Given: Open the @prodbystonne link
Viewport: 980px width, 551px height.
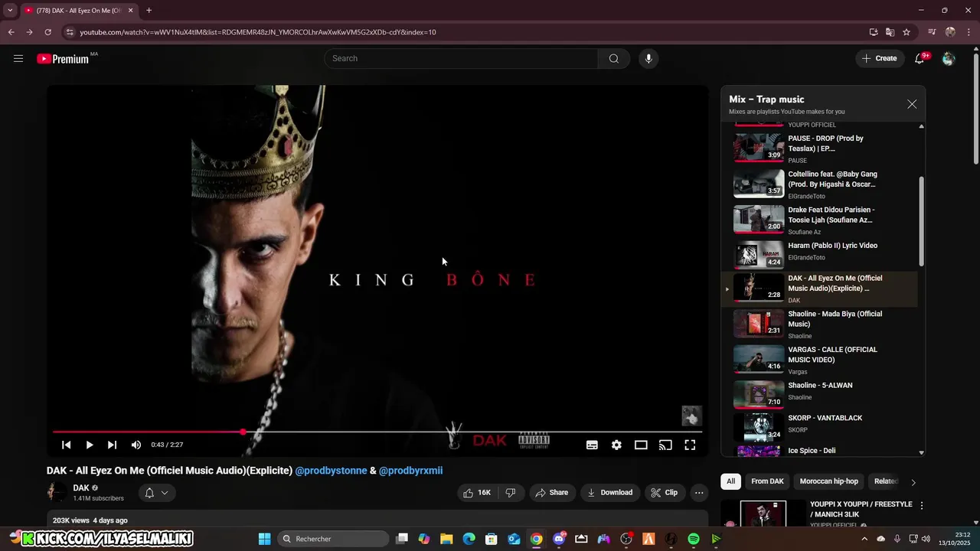Looking at the screenshot, I should tap(331, 471).
